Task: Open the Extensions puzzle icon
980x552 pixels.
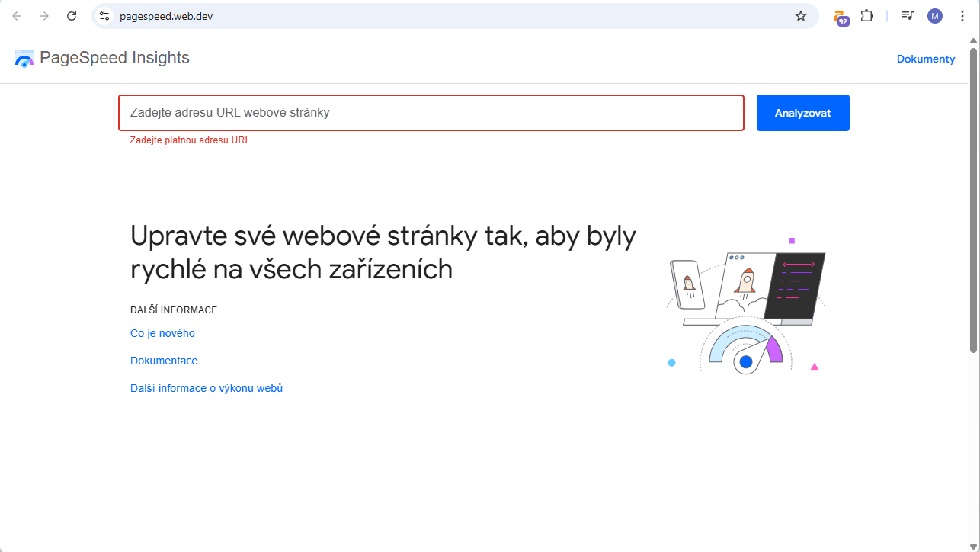Action: (866, 16)
